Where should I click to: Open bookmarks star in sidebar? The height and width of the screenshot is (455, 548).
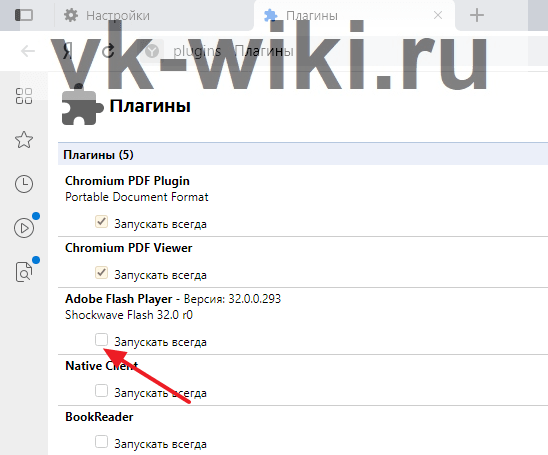pyautogui.click(x=24, y=140)
